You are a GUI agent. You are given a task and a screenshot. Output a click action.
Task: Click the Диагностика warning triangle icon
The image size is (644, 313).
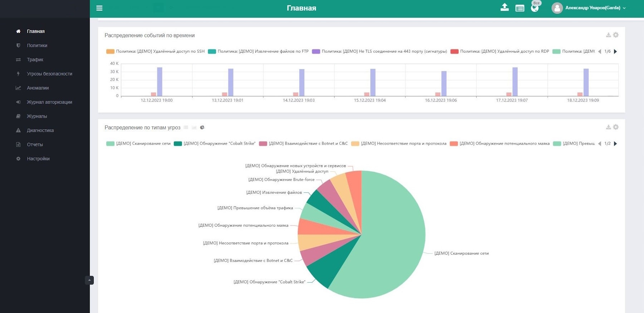click(x=18, y=130)
